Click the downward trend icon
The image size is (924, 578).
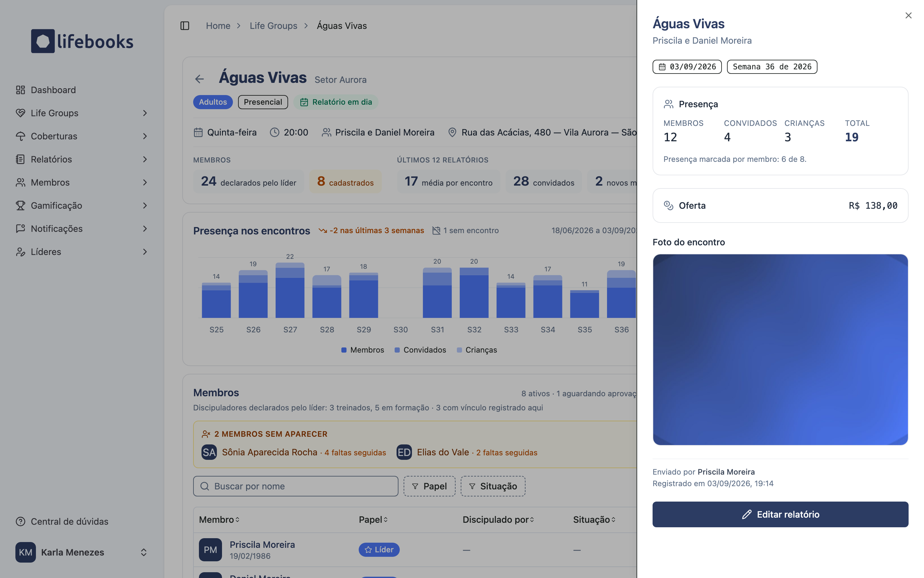coord(323,231)
